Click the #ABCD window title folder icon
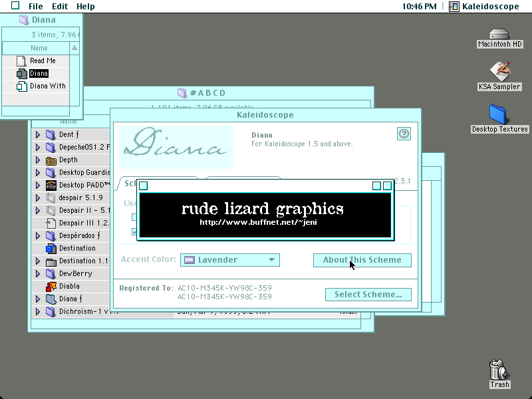The image size is (532, 399). click(182, 93)
